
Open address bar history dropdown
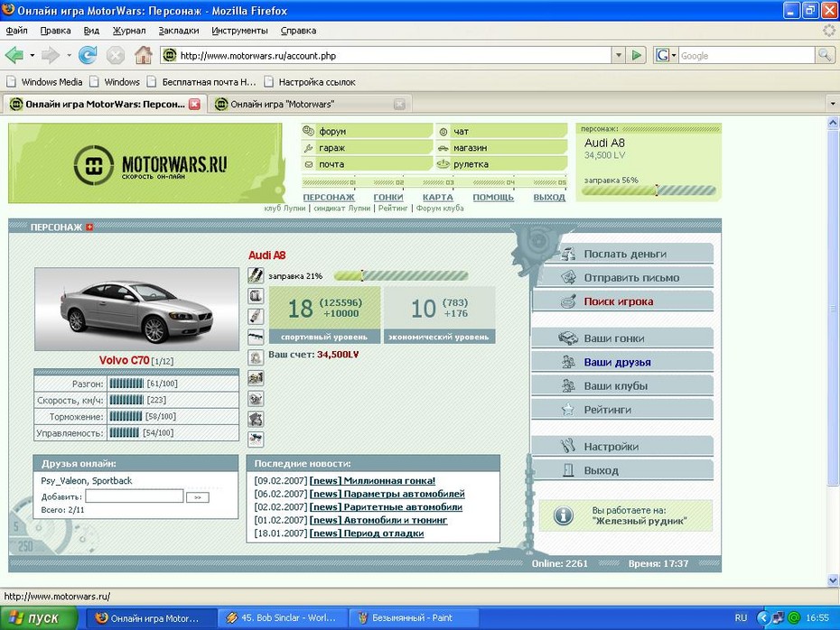[619, 55]
